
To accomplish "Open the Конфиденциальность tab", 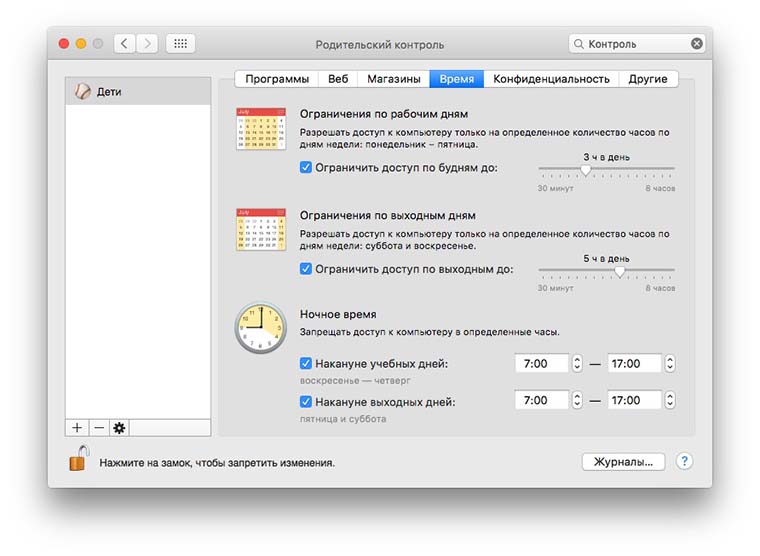I will point(551,79).
